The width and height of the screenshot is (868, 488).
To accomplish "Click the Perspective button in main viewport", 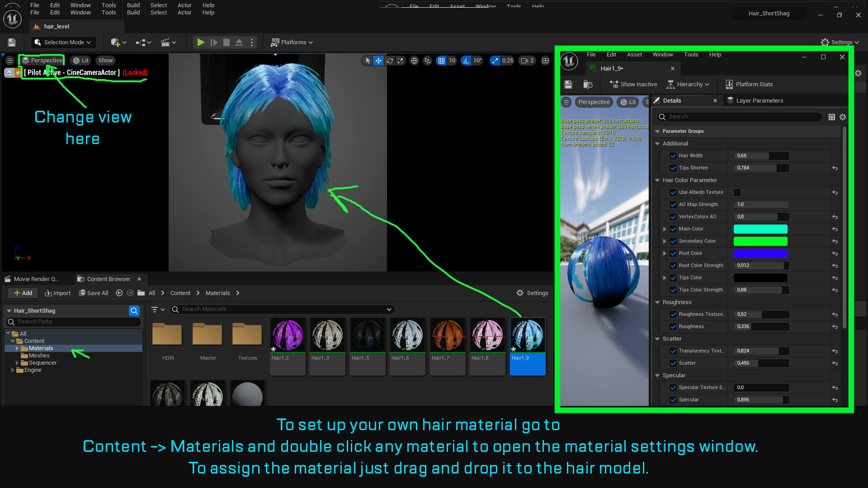I will [42, 61].
